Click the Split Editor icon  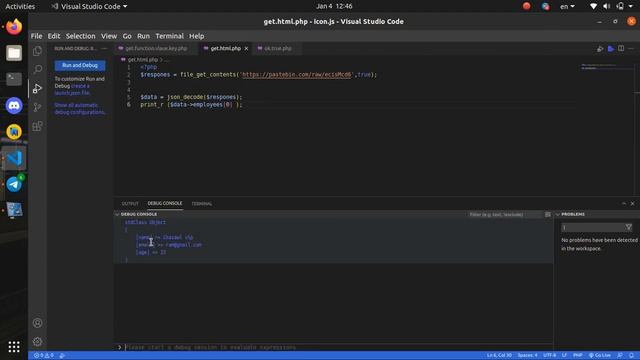621,49
